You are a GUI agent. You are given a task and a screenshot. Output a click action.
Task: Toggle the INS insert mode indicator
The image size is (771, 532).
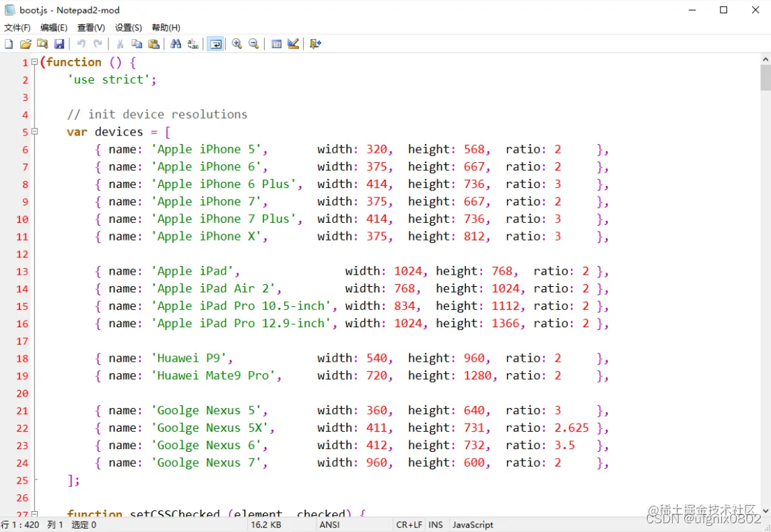pyautogui.click(x=436, y=525)
